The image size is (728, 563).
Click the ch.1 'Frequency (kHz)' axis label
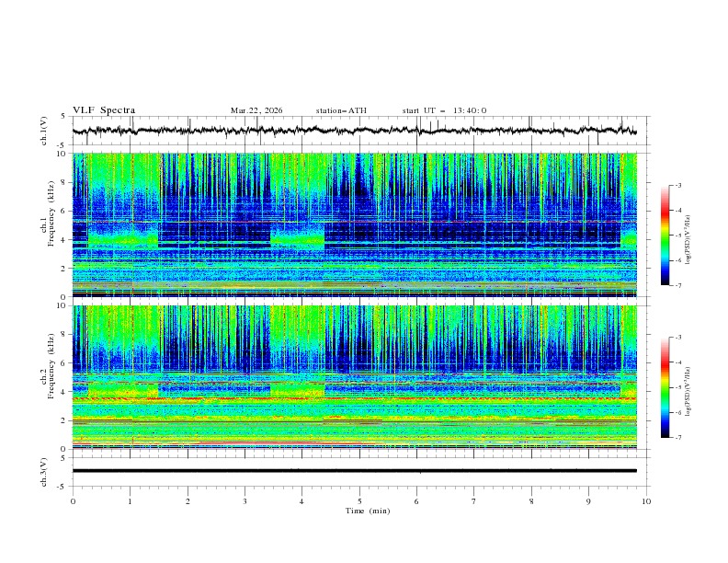coord(51,213)
